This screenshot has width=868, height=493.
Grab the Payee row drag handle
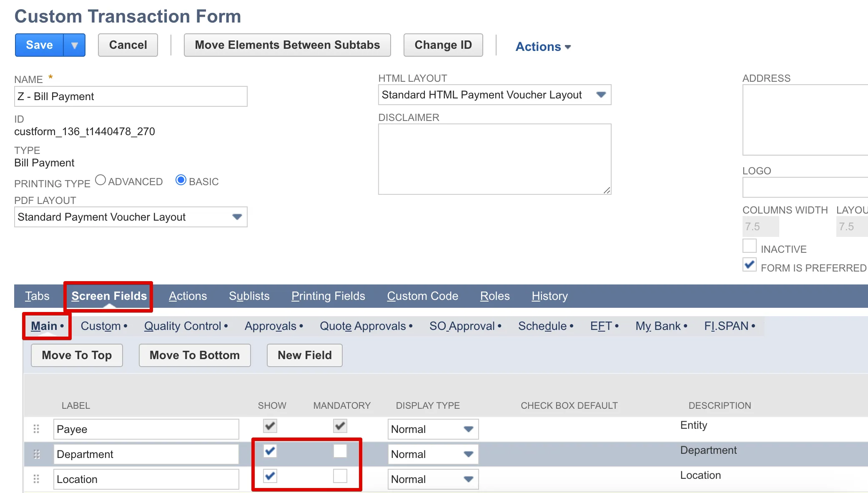(36, 429)
